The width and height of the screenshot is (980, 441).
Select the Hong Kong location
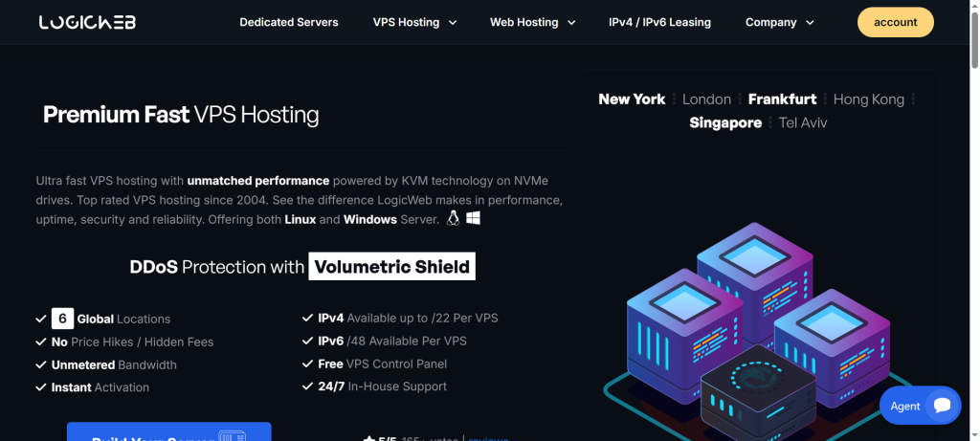pos(869,99)
